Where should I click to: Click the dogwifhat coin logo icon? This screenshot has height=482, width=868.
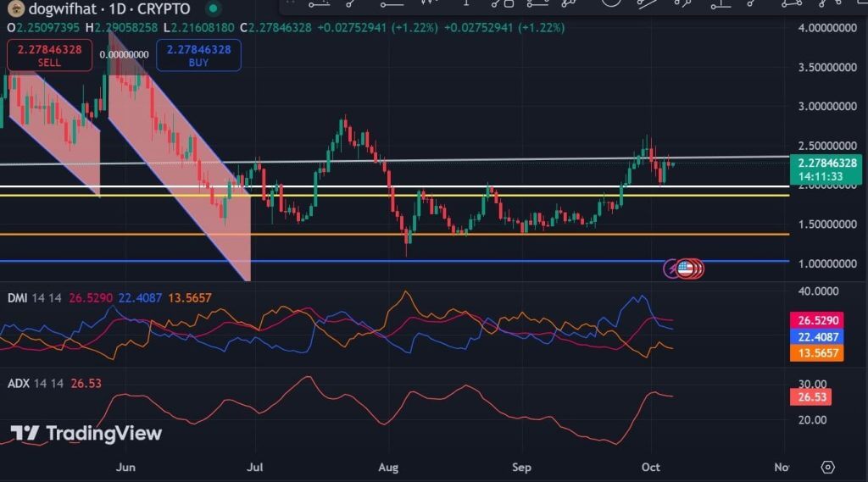point(15,8)
